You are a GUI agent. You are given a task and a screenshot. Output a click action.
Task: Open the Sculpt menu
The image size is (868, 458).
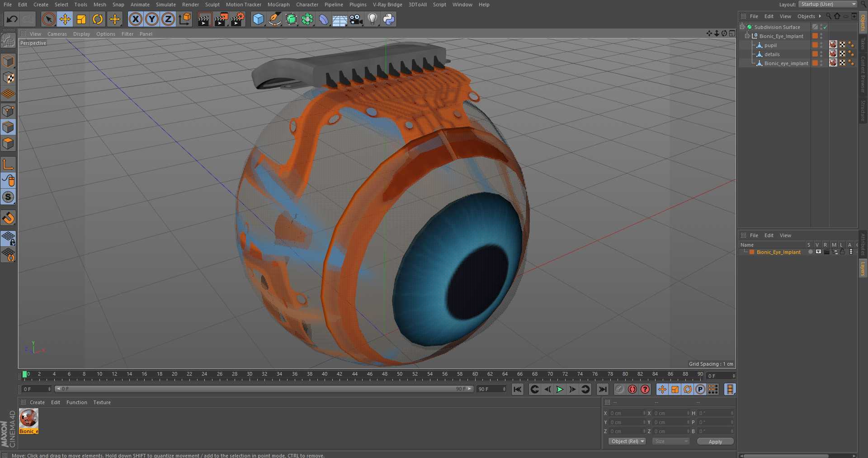pyautogui.click(x=212, y=5)
